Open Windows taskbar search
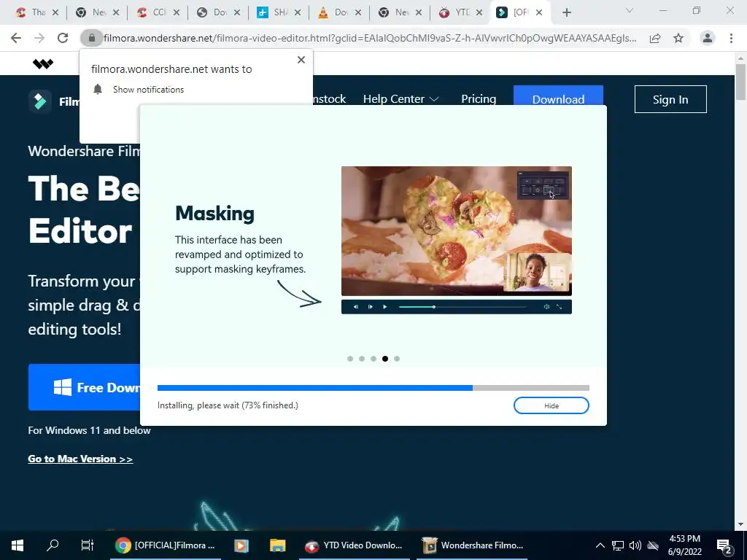 pos(53,545)
